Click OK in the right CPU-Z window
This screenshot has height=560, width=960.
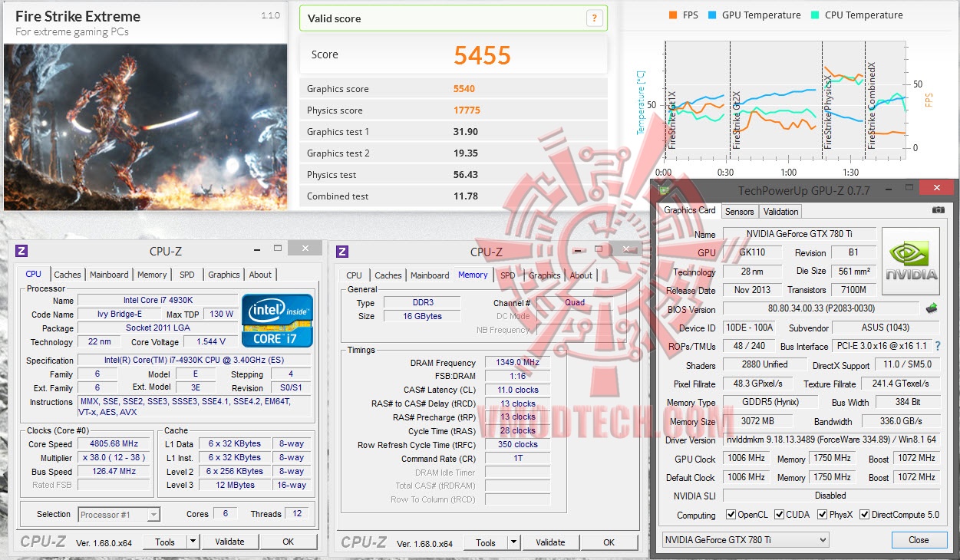pyautogui.click(x=609, y=542)
